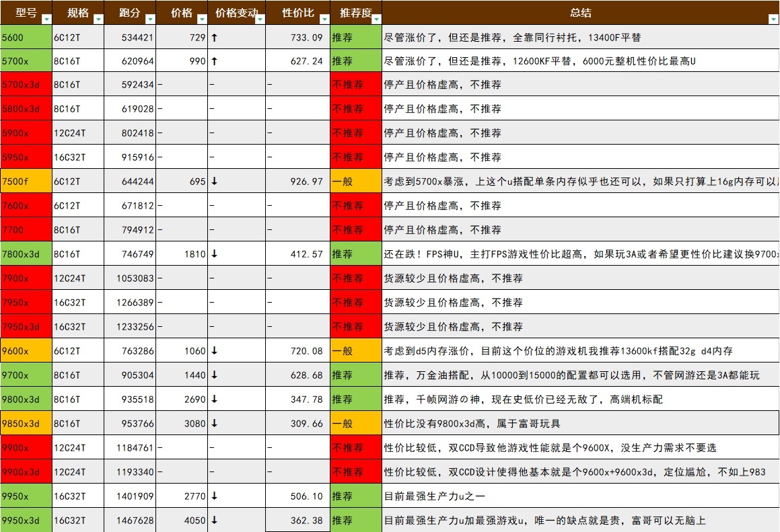Select the red 5900x model cell

26,133
